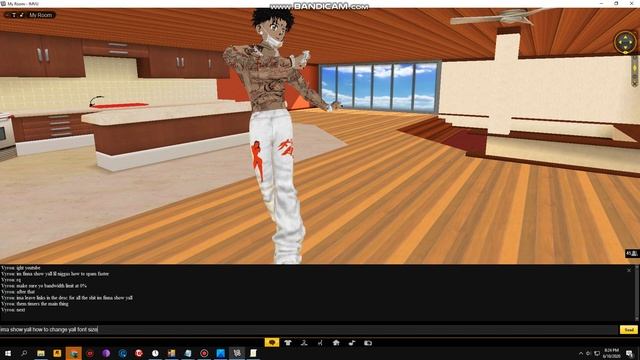Click the music note icon beside My Room

(x=22, y=15)
